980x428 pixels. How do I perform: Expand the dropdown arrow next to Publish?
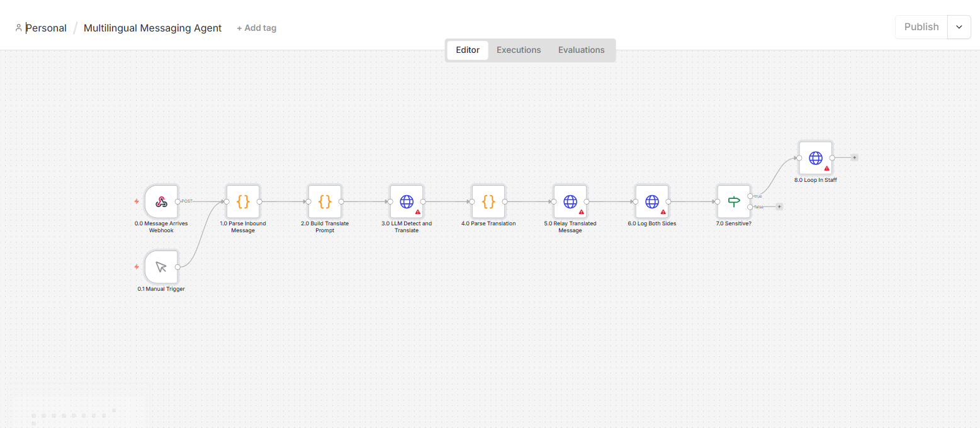[x=959, y=27]
